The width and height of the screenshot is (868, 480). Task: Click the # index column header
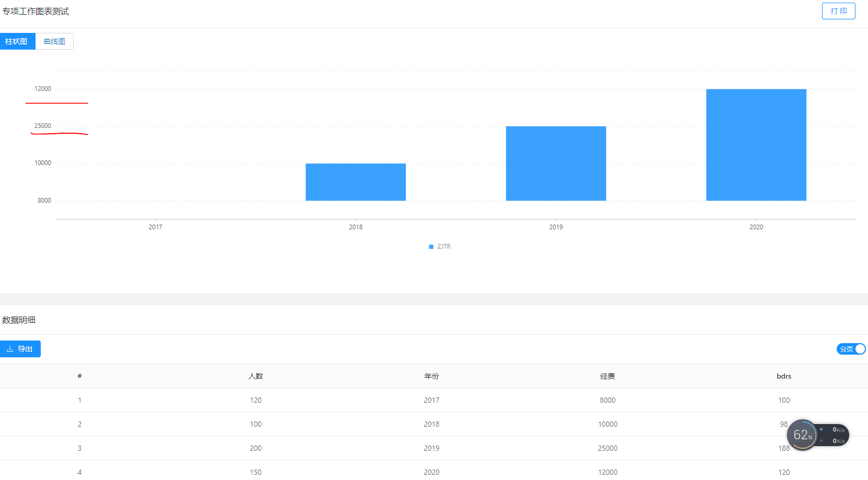pyautogui.click(x=79, y=376)
